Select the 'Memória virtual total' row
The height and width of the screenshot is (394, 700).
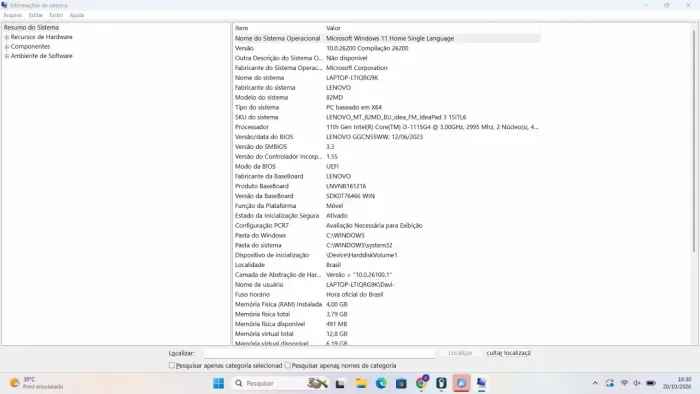[x=387, y=334]
